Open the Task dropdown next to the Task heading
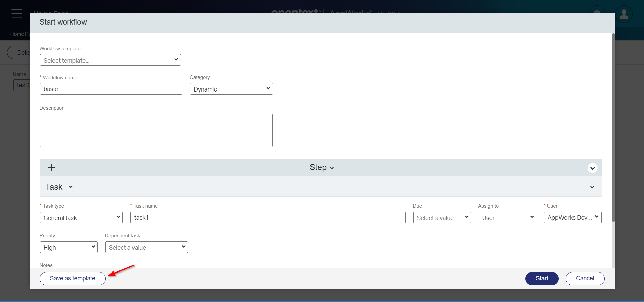Image resolution: width=644 pixels, height=302 pixels. click(71, 187)
